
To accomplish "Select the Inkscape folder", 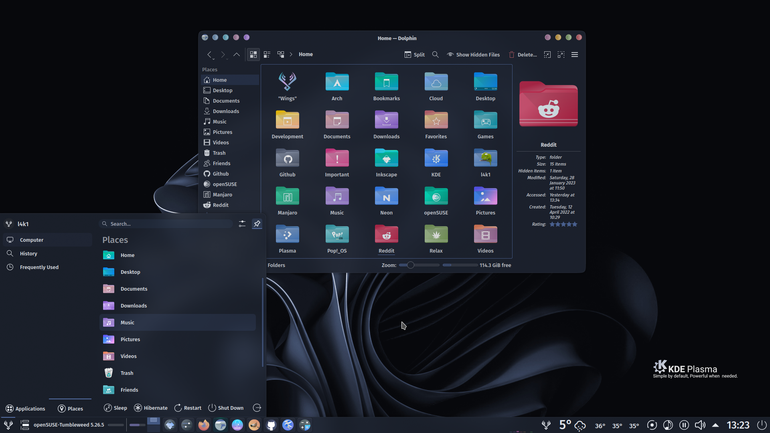I will click(x=386, y=162).
